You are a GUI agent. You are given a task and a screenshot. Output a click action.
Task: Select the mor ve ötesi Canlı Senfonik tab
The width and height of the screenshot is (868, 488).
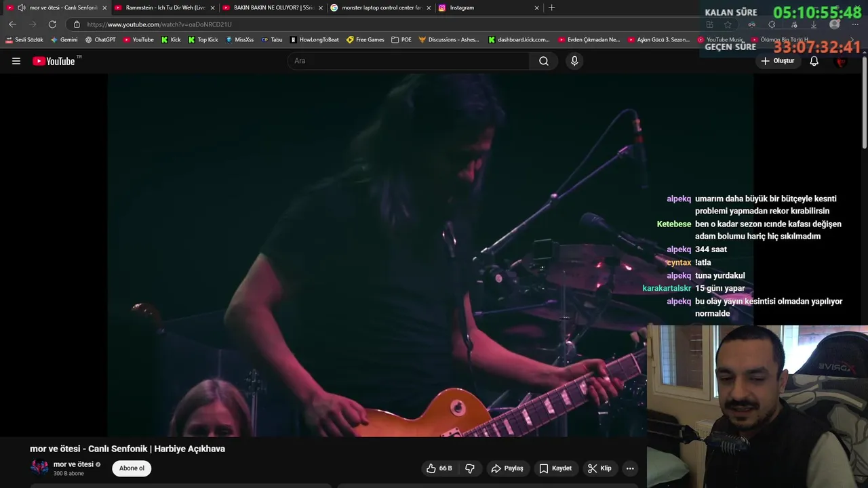[x=58, y=7]
